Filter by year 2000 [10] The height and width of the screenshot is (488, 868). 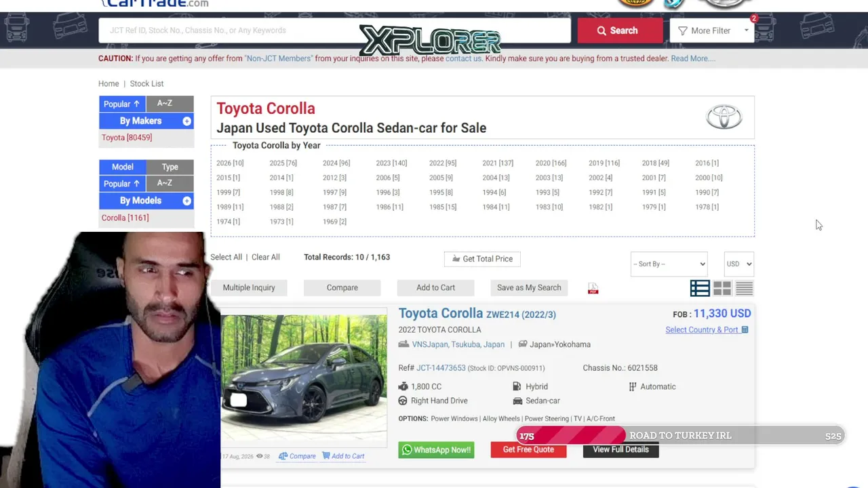tap(709, 178)
